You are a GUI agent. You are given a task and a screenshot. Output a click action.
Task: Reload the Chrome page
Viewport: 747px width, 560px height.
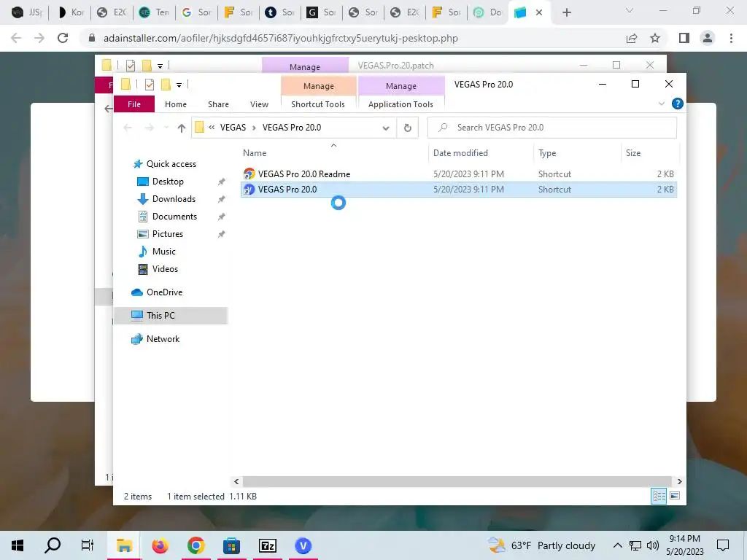(x=63, y=38)
